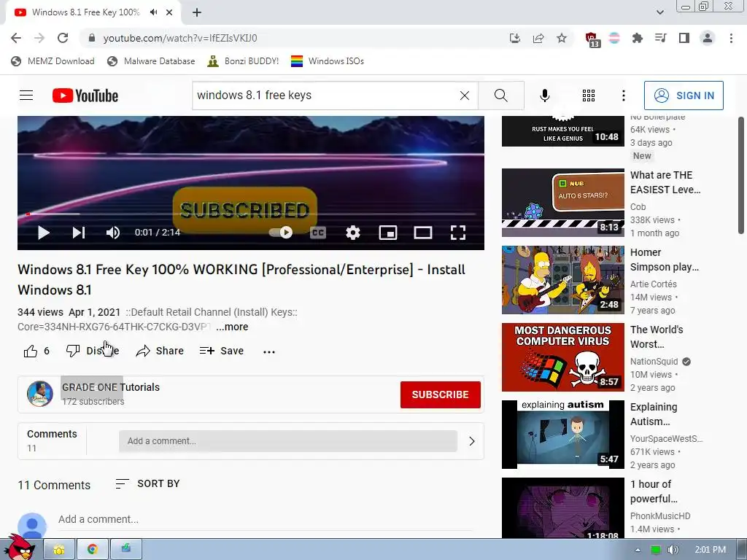Viewport: 747px width, 560px height.
Task: Open the Chrome three-dot menu
Action: tap(731, 38)
